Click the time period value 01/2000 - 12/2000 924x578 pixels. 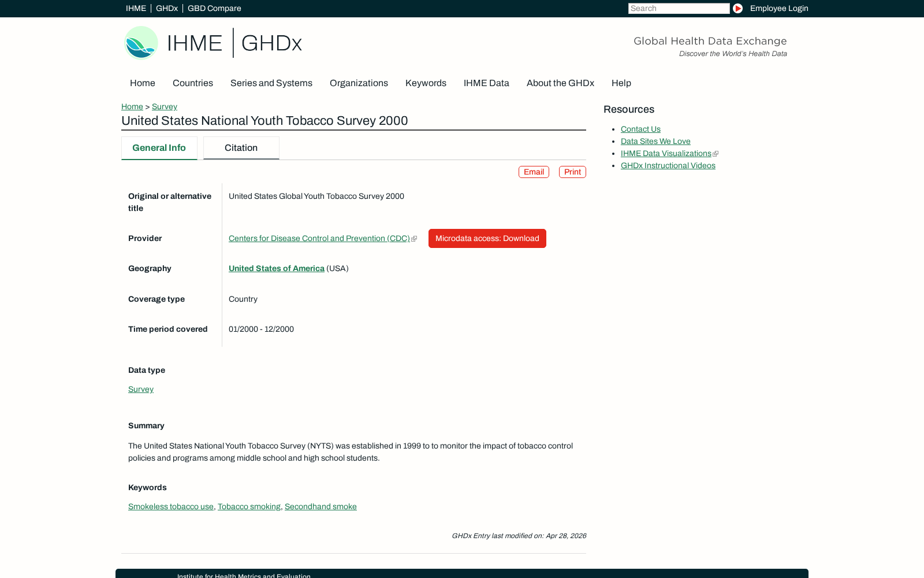(261, 329)
